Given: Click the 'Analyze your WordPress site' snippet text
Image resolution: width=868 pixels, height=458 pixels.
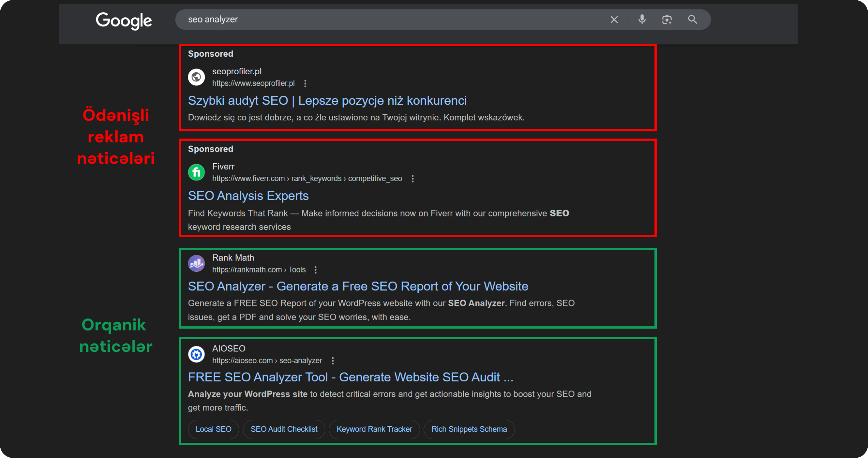Looking at the screenshot, I should (390, 401).
